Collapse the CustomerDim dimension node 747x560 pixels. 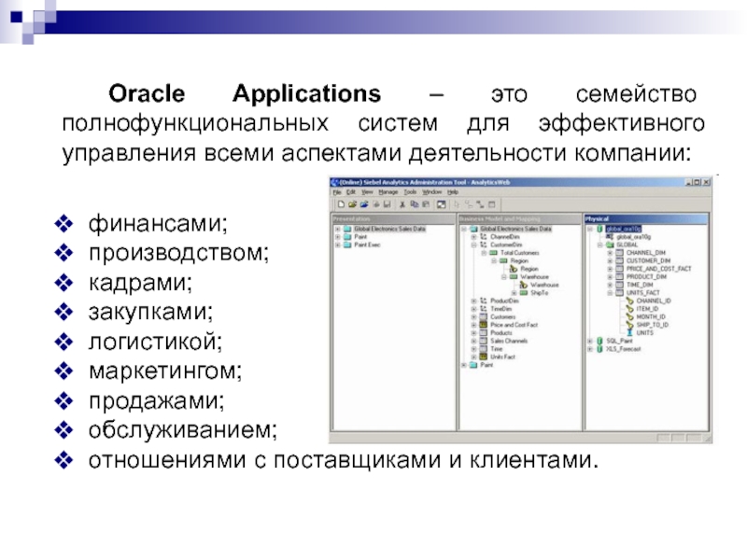click(473, 245)
